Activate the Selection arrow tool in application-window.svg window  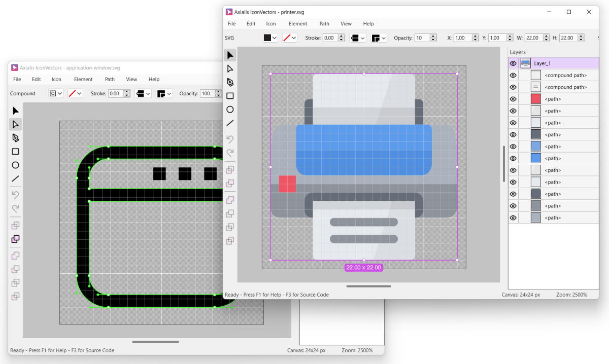click(x=15, y=111)
